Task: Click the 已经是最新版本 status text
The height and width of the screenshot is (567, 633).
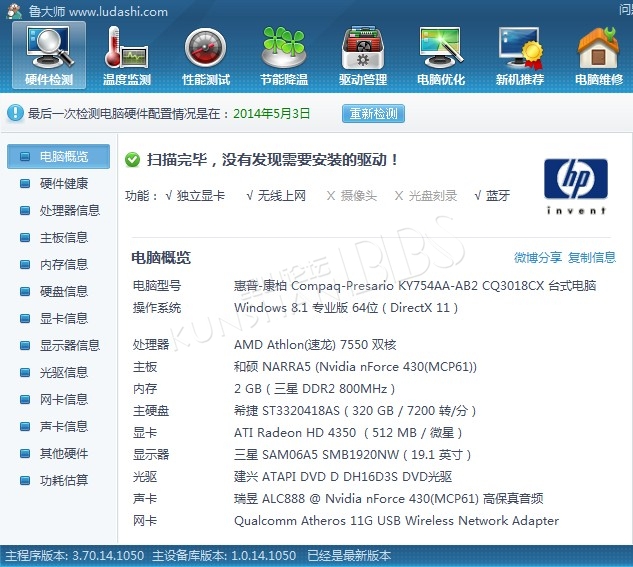Action: (x=349, y=556)
